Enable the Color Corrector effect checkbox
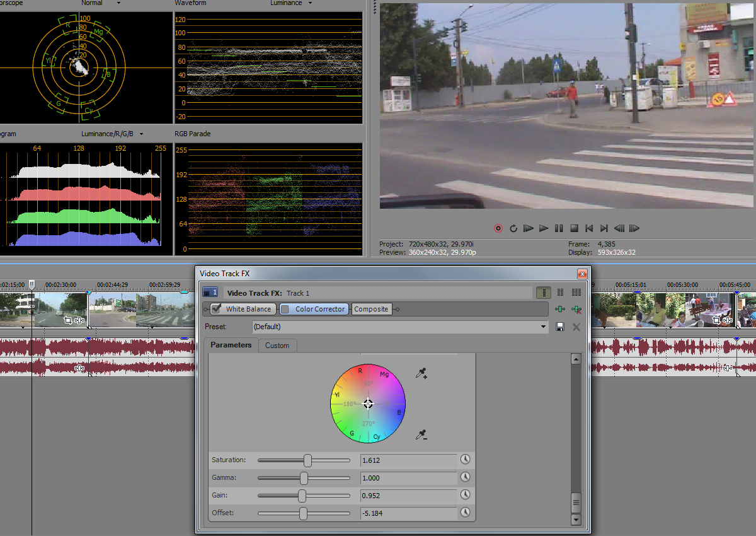Screen dimensions: 756x536 (285, 309)
